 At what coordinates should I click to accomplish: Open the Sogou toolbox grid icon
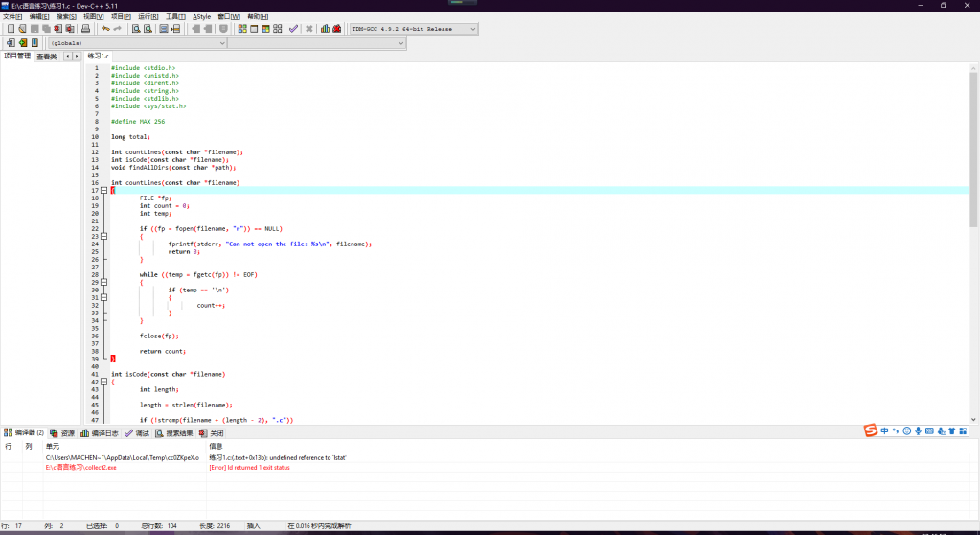point(963,431)
